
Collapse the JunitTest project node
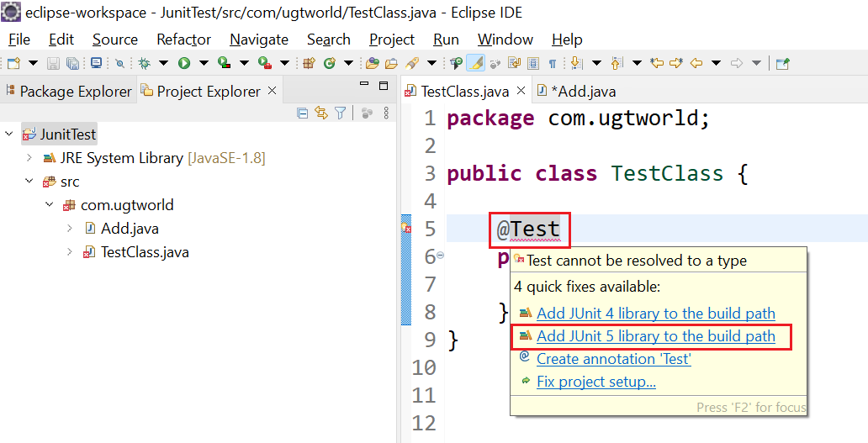(9, 134)
